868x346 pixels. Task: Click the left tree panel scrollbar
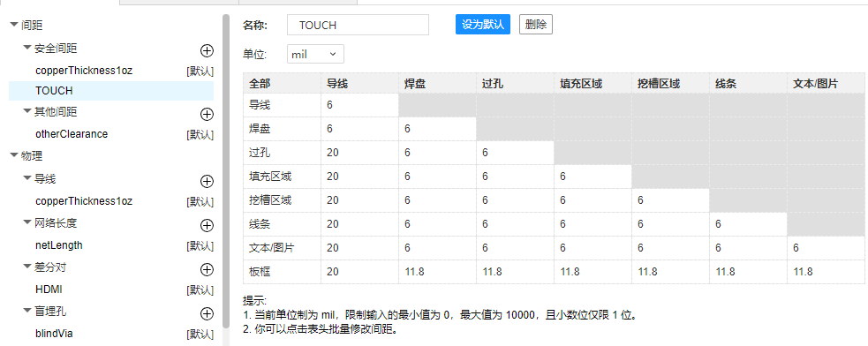coord(225,171)
